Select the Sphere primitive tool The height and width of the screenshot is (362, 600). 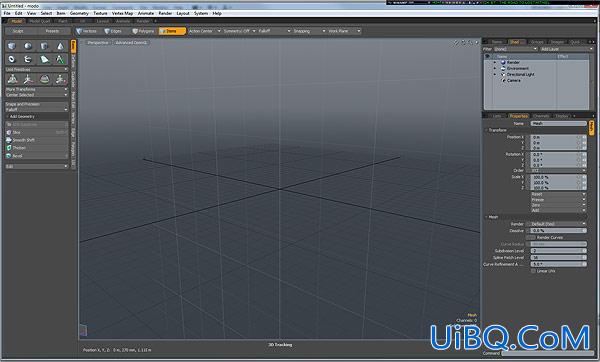click(x=28, y=46)
